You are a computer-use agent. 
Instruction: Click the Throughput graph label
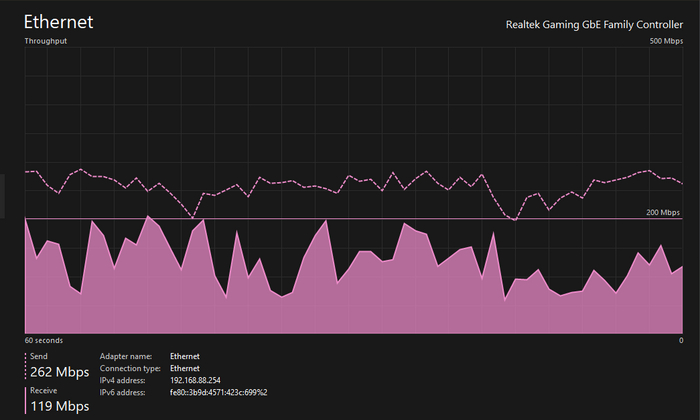coord(46,41)
